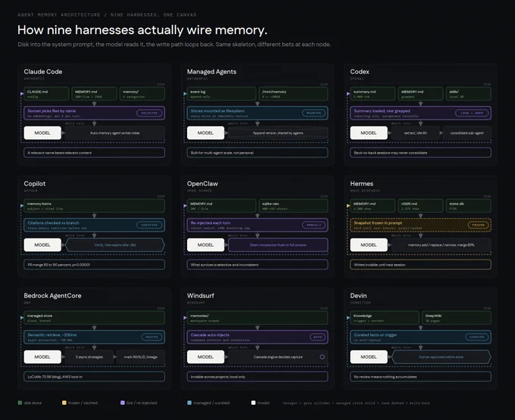Click the circle icon in Windsurf's Cascade engine box
This screenshot has width=515, height=420.
[322, 356]
